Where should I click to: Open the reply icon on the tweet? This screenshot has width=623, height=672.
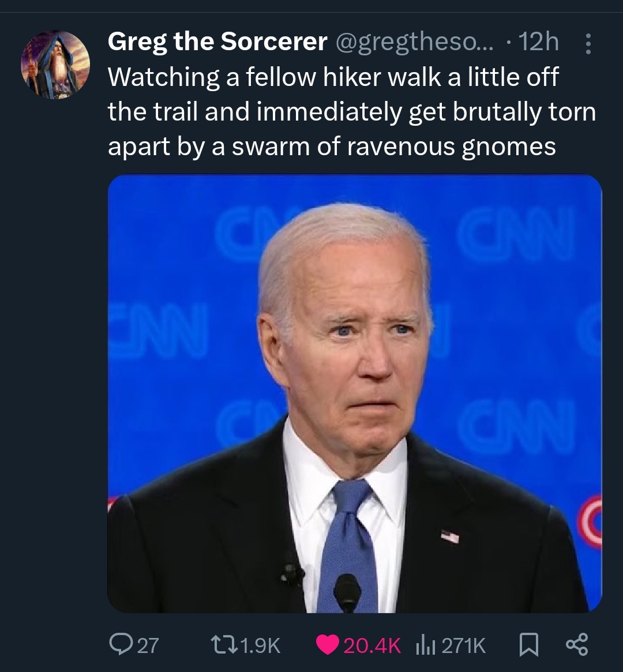[x=121, y=644]
